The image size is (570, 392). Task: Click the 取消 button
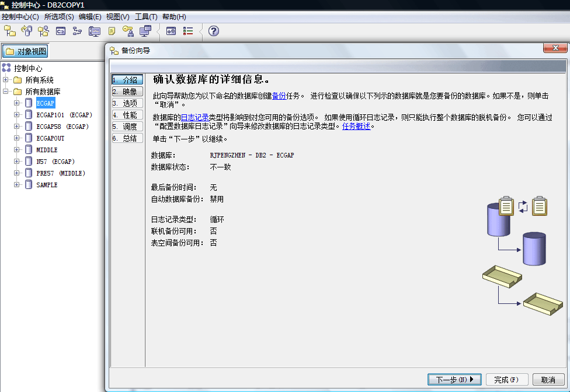pyautogui.click(x=548, y=380)
